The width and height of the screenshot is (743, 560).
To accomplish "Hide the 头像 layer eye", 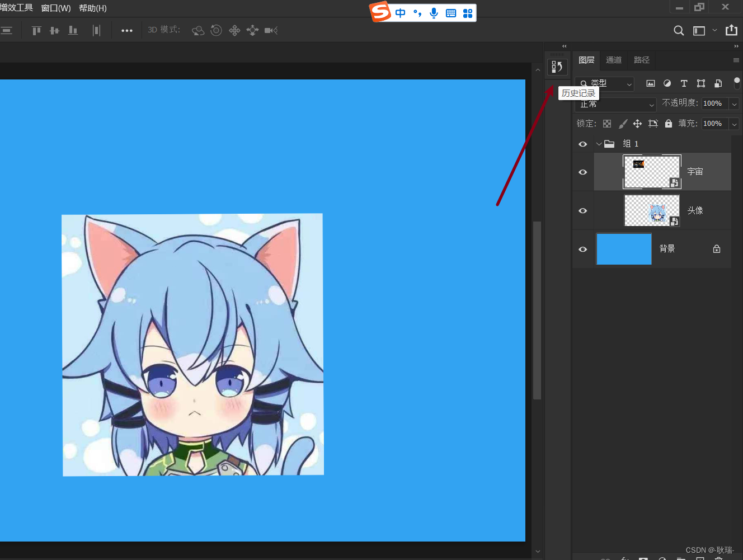I will 583,210.
